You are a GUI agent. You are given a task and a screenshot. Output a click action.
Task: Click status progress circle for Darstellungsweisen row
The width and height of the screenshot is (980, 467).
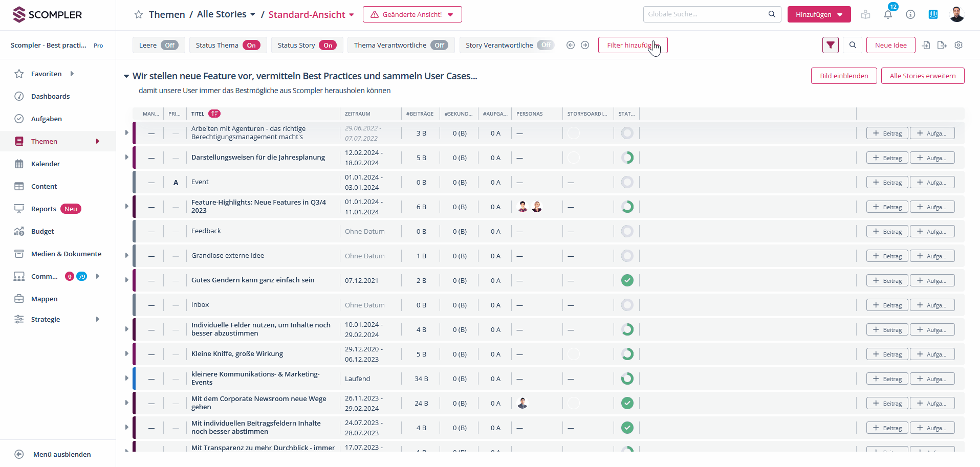click(627, 158)
